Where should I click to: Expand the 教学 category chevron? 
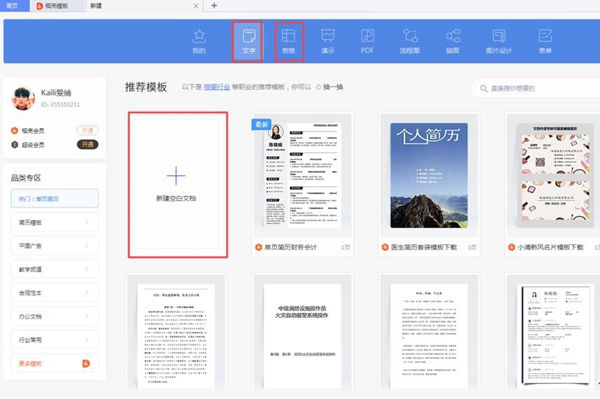coord(86,269)
